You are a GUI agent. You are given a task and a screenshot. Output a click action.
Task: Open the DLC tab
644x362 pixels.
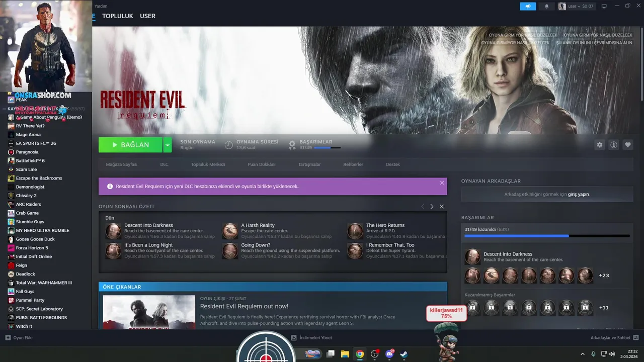[165, 164]
